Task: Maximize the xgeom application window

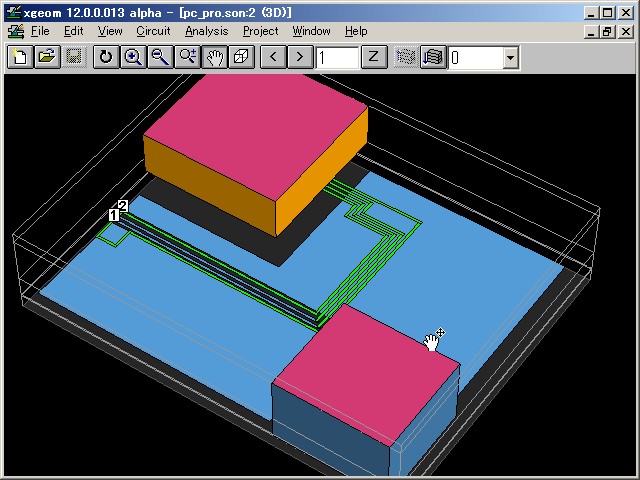Action: tap(608, 13)
